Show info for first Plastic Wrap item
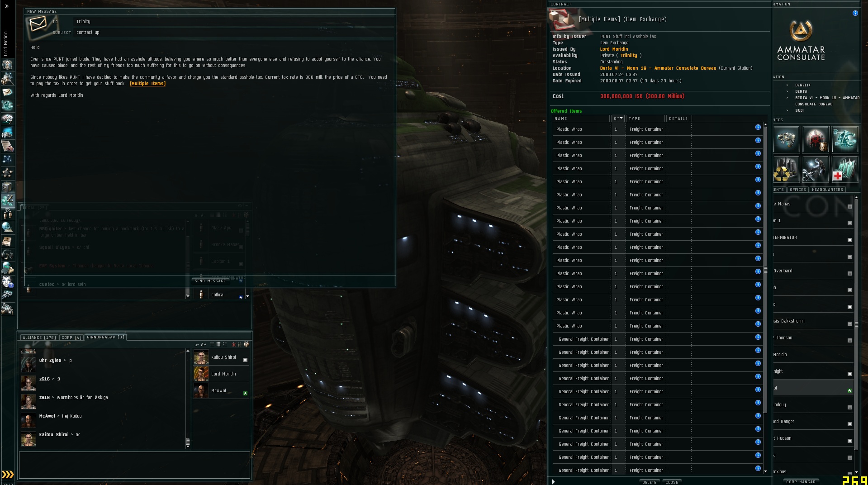The height and width of the screenshot is (485, 868). [758, 128]
